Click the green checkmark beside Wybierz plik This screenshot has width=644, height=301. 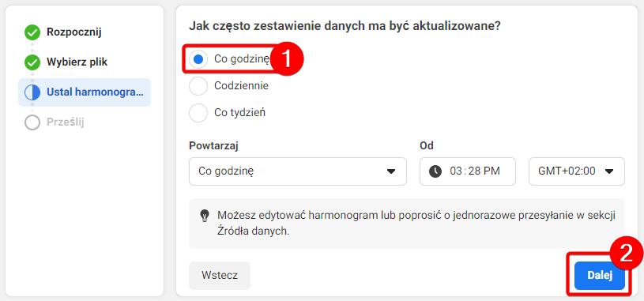pyautogui.click(x=32, y=63)
